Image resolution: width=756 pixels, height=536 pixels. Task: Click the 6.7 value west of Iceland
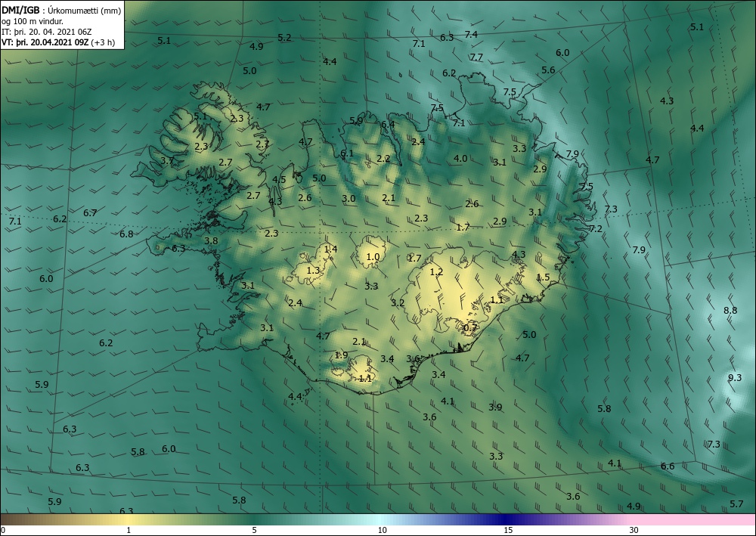(90, 212)
